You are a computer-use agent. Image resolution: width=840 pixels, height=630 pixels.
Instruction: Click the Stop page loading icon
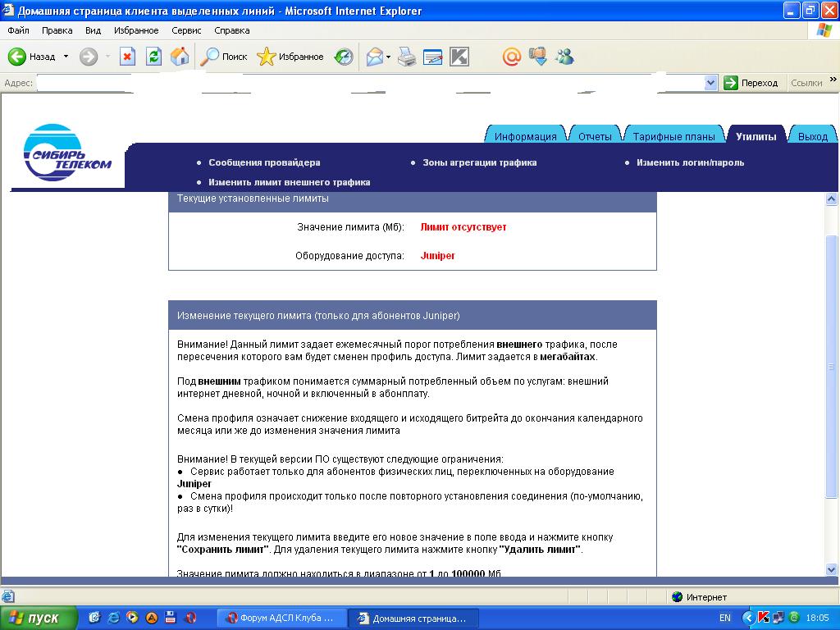pos(127,57)
